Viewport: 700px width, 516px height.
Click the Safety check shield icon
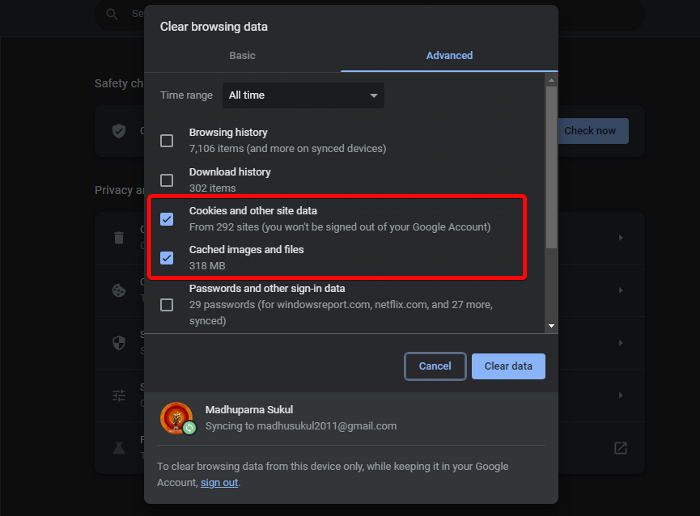point(119,131)
